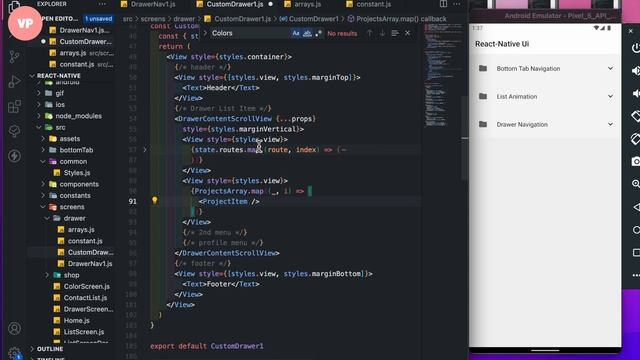This screenshot has width=640, height=360.
Task: Click the emulator back triangle button
Action: point(635,207)
